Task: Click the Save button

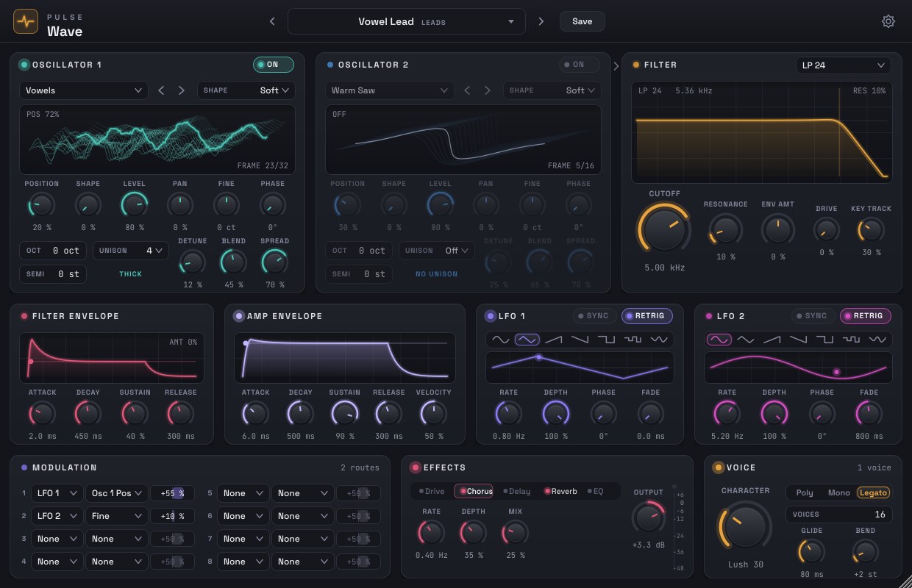Action: [x=582, y=21]
